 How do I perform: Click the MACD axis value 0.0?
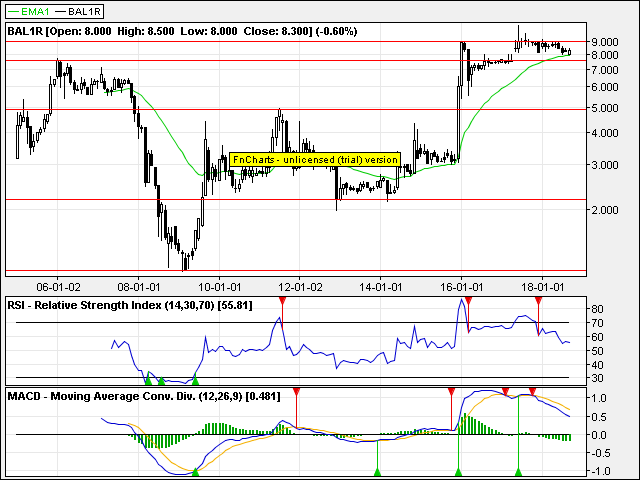[x=599, y=435]
